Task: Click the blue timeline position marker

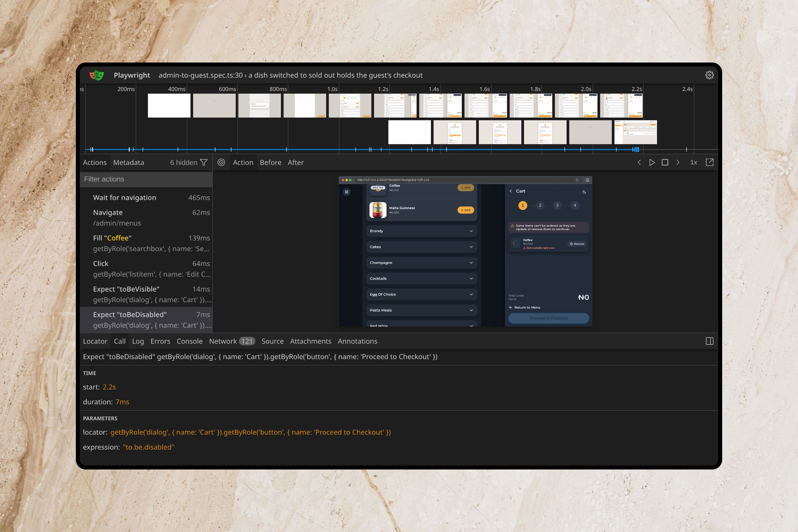Action: [636, 149]
